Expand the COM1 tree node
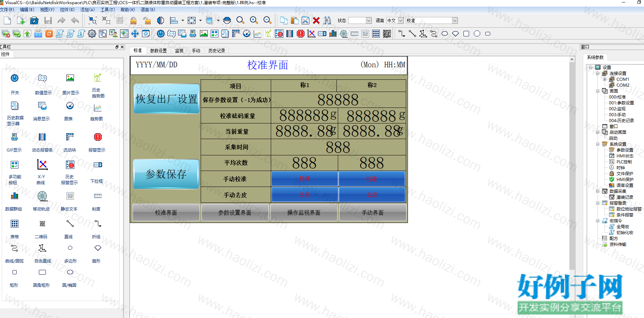 pos(604,79)
